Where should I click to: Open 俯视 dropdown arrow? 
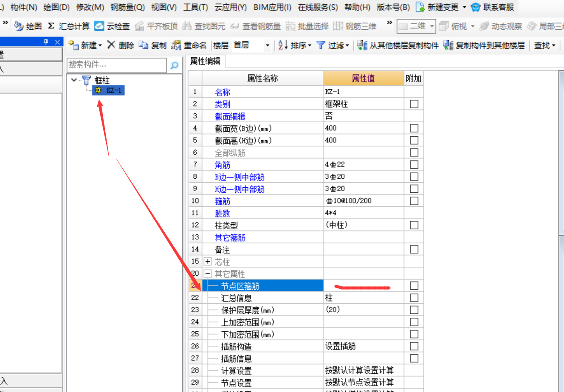pyautogui.click(x=472, y=26)
